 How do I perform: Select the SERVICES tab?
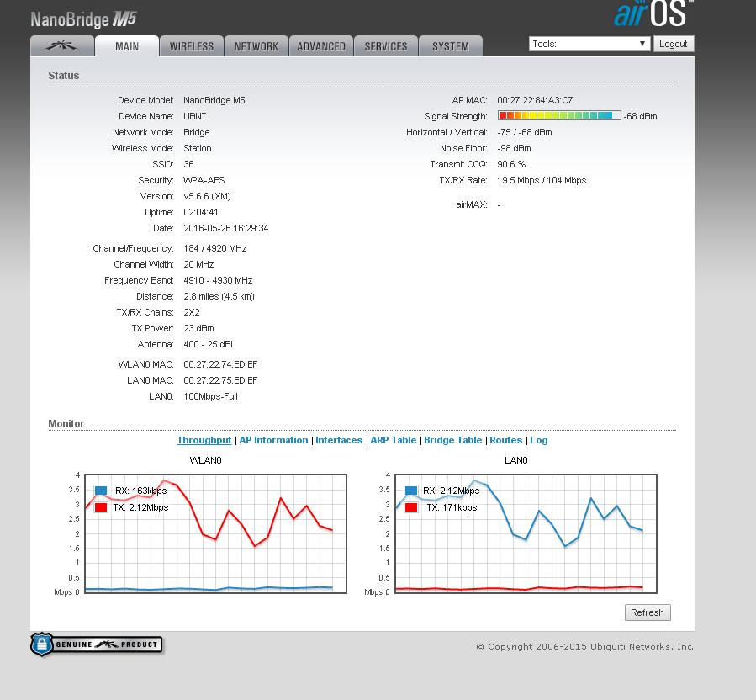[386, 46]
